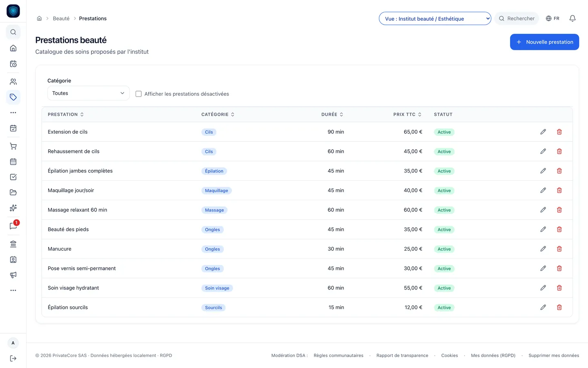This screenshot has width=588, height=368.
Task: Go to home via sidebar house icon
Action: click(13, 48)
